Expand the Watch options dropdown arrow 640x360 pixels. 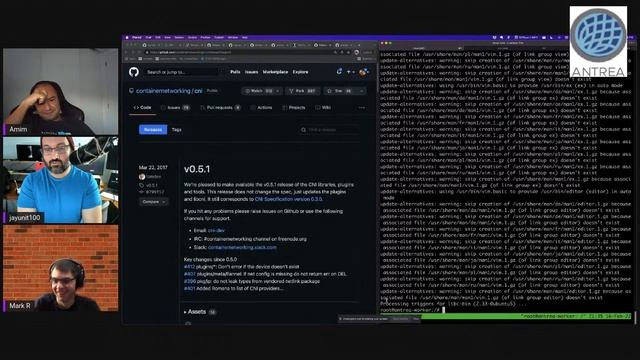(278, 91)
